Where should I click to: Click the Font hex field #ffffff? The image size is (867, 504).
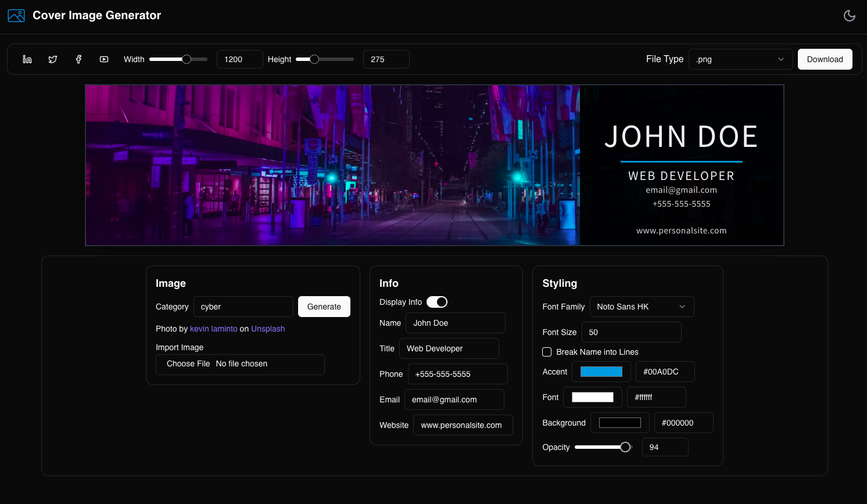click(x=657, y=397)
